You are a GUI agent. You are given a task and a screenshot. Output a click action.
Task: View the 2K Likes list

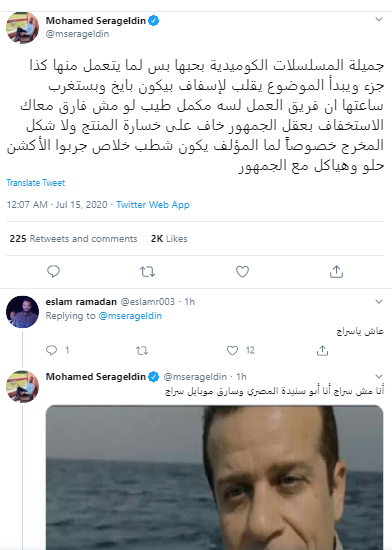point(169,239)
